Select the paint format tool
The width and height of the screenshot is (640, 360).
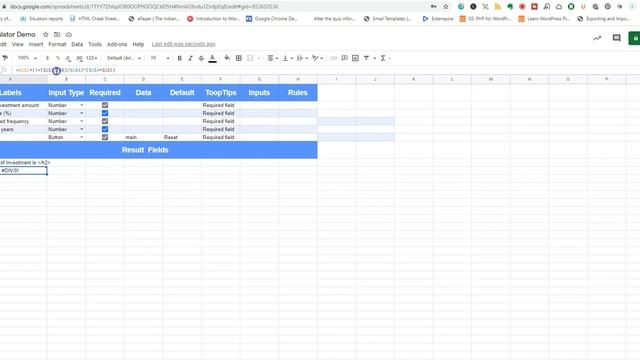coord(5,58)
